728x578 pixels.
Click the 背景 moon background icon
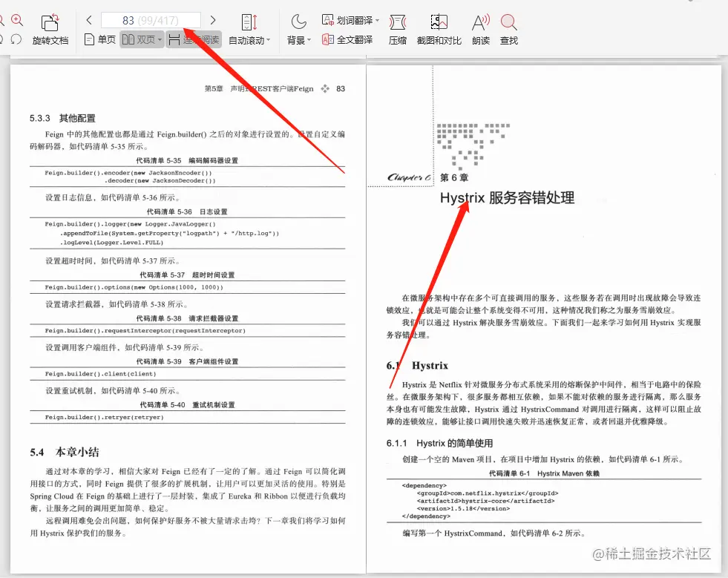298,22
